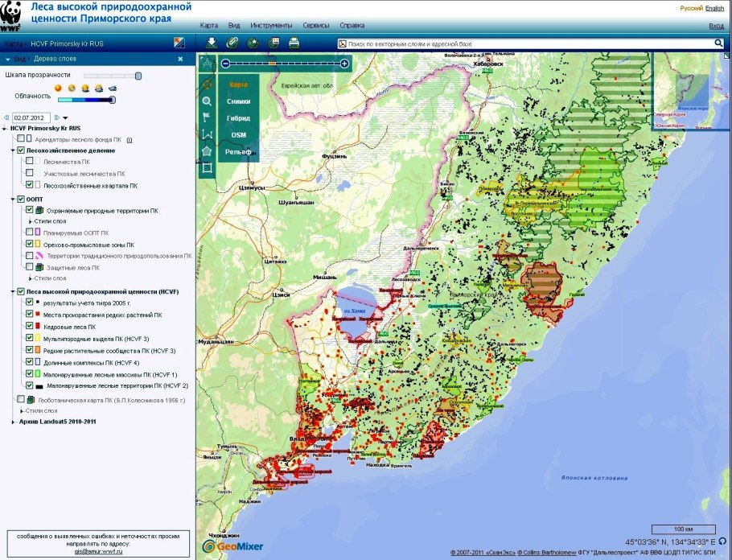Select the polyline drawing tool
The height and width of the screenshot is (560, 732).
click(208, 134)
